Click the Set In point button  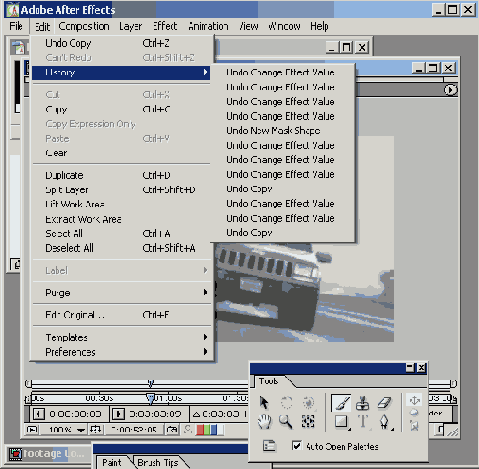point(38,414)
